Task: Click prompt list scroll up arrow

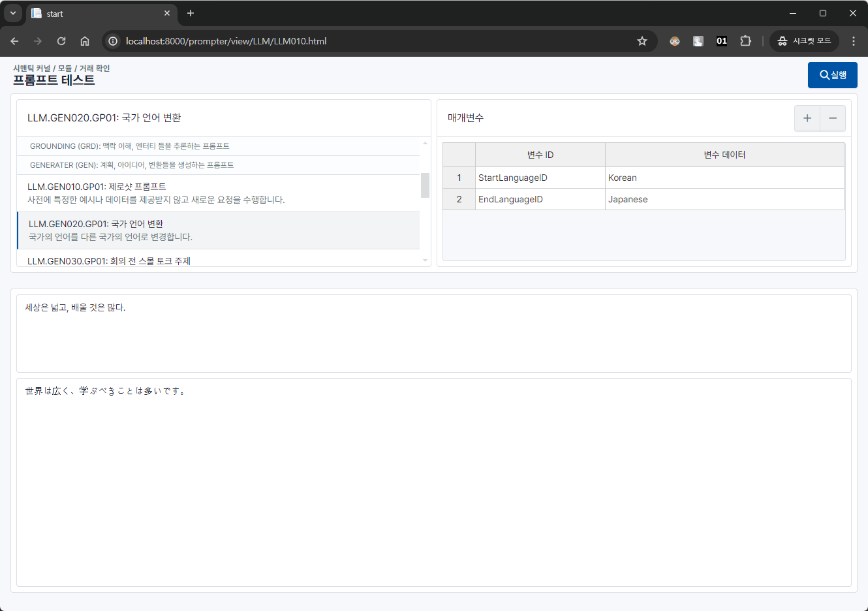Action: click(425, 142)
